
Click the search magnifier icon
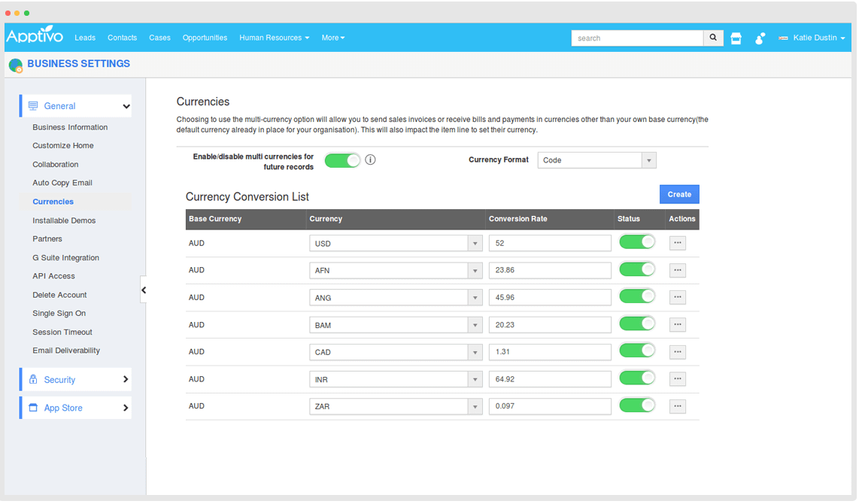[713, 38]
